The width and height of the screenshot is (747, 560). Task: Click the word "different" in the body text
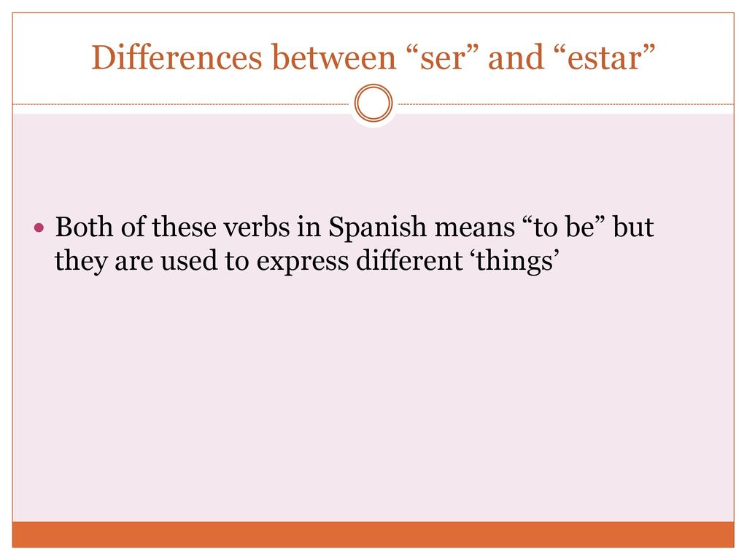pyautogui.click(x=409, y=260)
